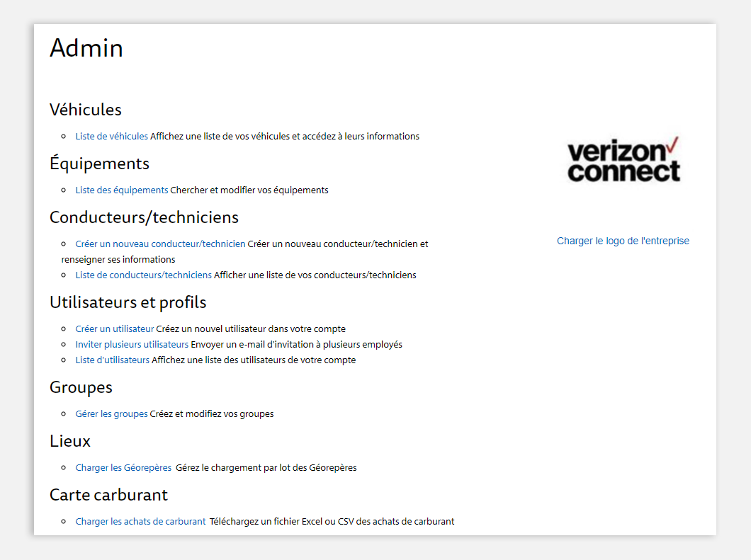Viewport: 751px width, 560px height.
Task: Click the Verizon Connect logo image
Action: pyautogui.click(x=623, y=160)
